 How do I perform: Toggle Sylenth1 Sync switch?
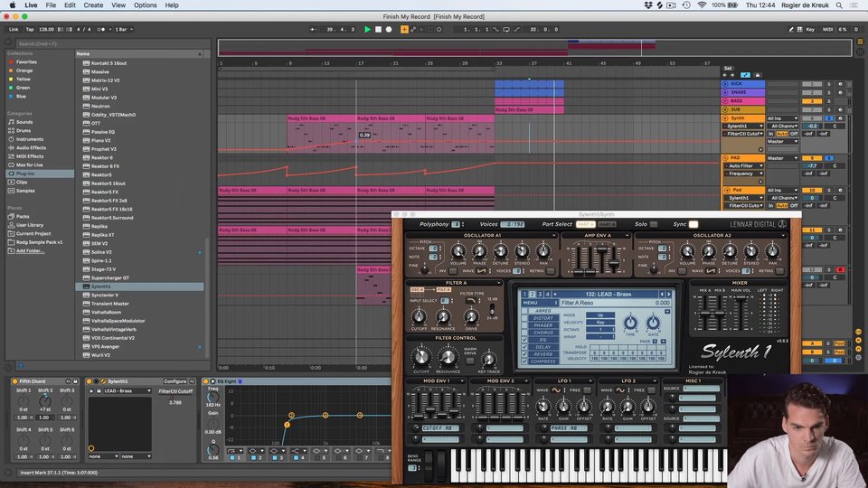point(693,225)
